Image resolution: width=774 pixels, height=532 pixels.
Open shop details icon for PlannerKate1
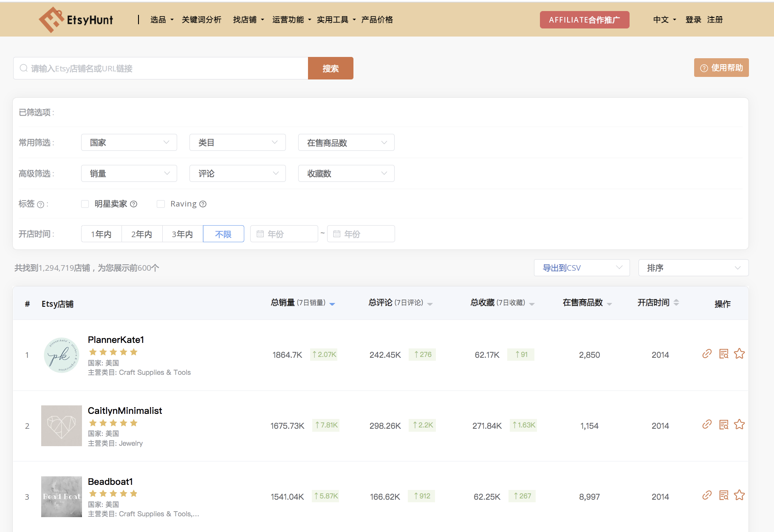click(x=723, y=354)
